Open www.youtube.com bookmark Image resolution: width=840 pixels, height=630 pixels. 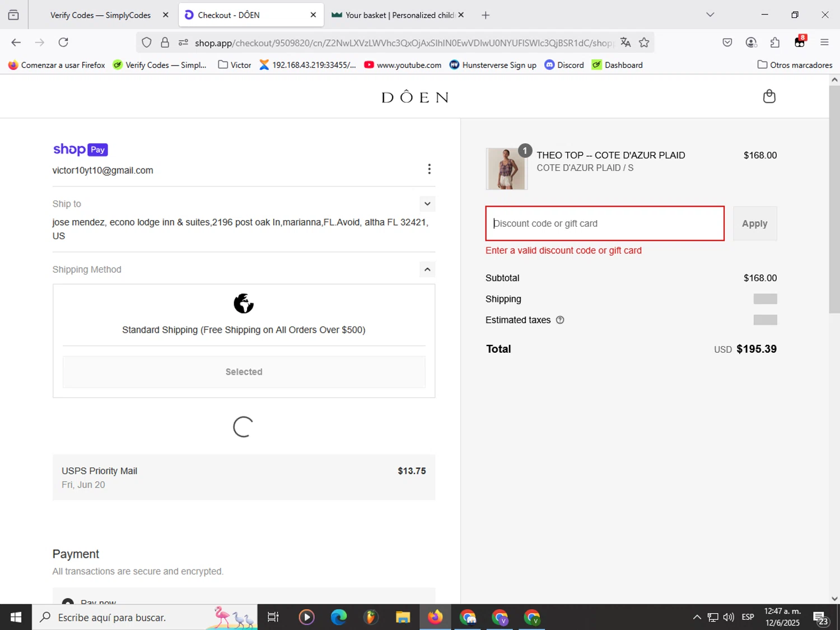tap(403, 65)
